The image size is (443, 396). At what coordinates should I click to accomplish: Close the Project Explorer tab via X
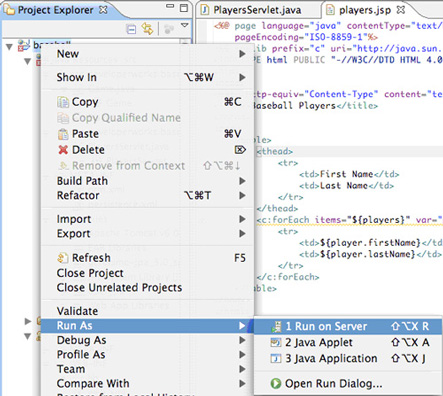pos(103,10)
